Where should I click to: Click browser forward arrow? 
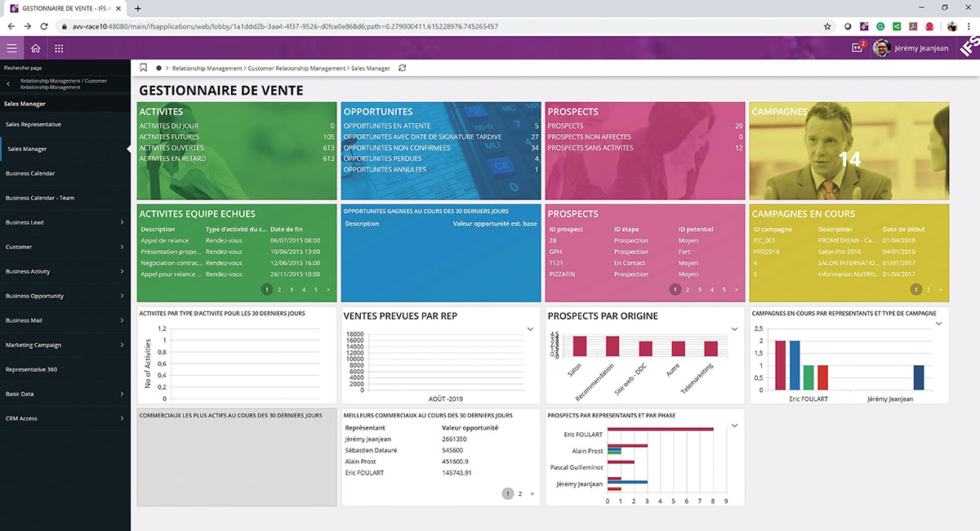click(x=29, y=26)
